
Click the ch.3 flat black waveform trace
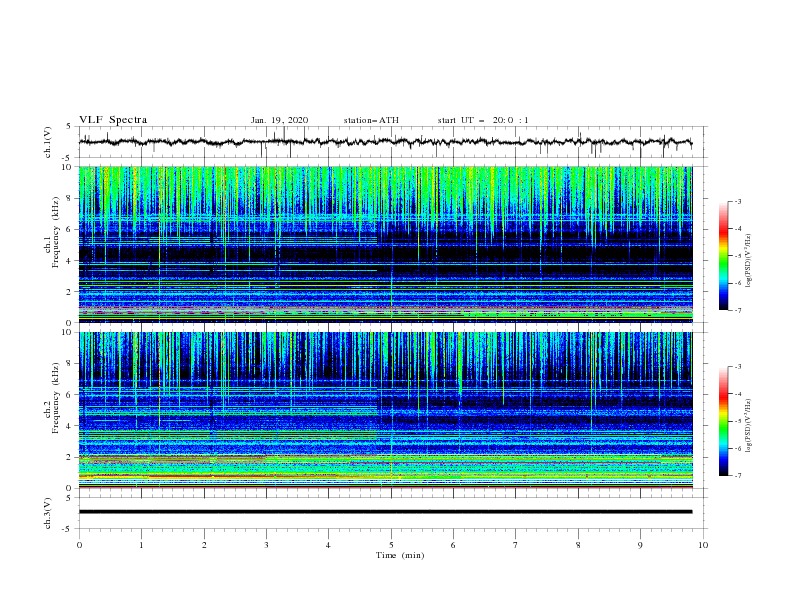385,512
